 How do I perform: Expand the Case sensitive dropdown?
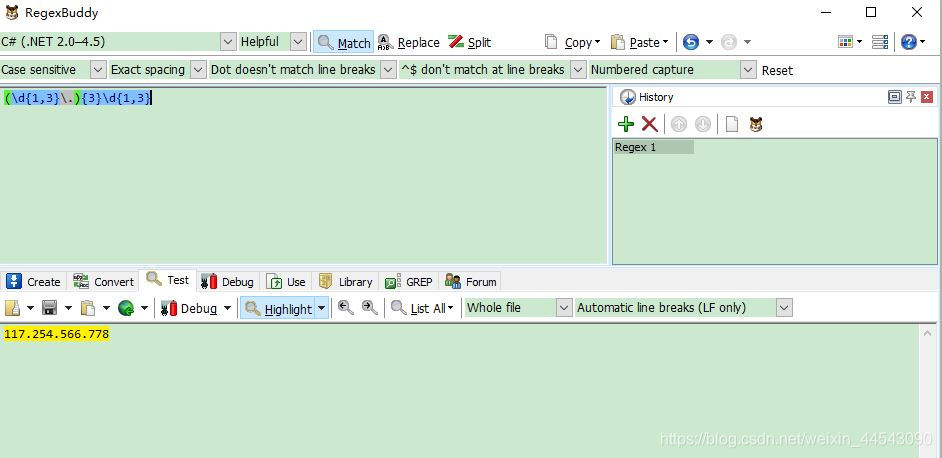99,70
